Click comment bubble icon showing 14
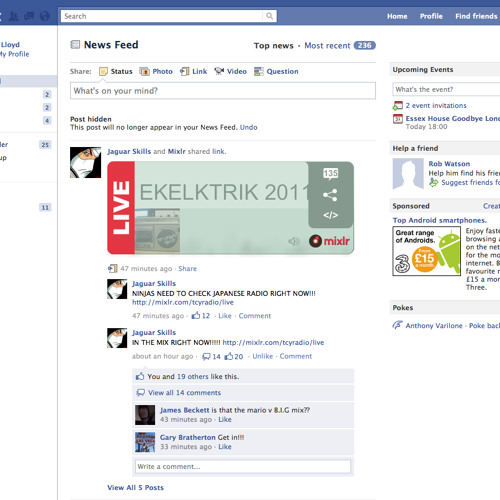The image size is (500, 500). pyautogui.click(x=206, y=356)
